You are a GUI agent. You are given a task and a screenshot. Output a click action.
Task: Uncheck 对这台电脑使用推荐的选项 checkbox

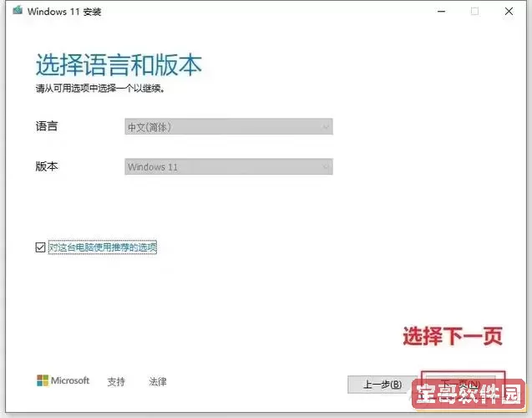(40, 247)
